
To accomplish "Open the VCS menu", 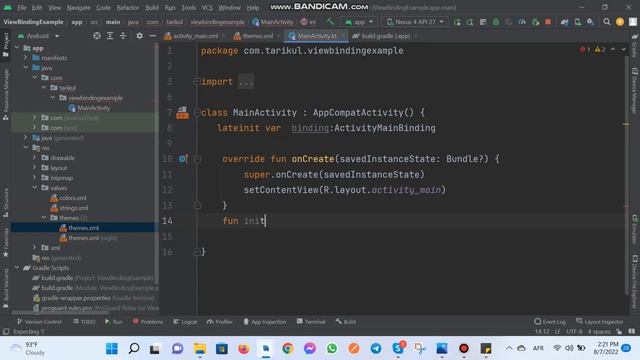I will coord(207,7).
